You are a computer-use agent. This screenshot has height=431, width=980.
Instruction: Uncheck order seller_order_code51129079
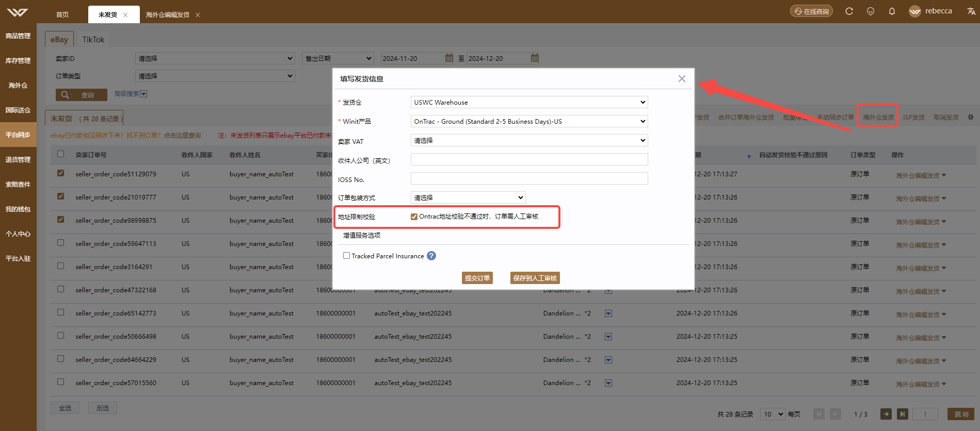61,173
